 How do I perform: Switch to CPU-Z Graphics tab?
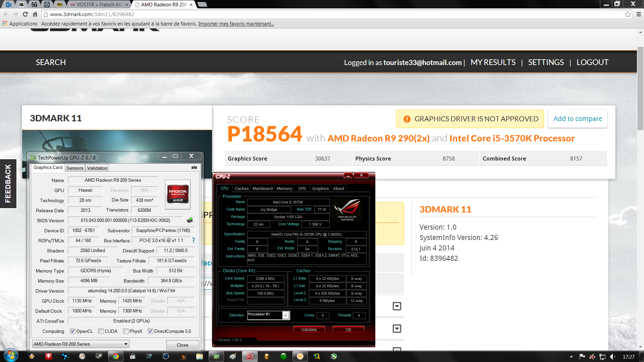click(x=320, y=188)
